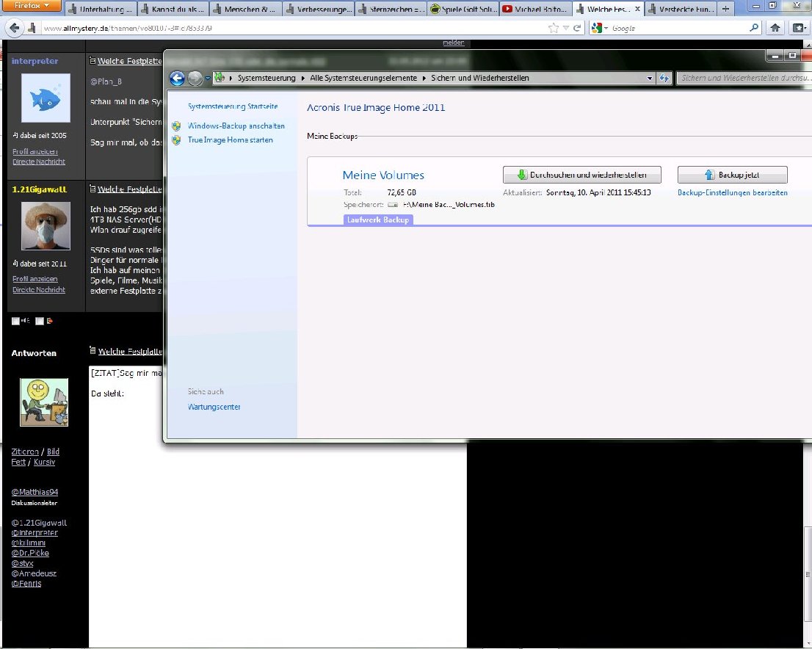Click the shield icon beside True Image Home starten
The height and width of the screenshot is (649, 812).
coord(177,139)
